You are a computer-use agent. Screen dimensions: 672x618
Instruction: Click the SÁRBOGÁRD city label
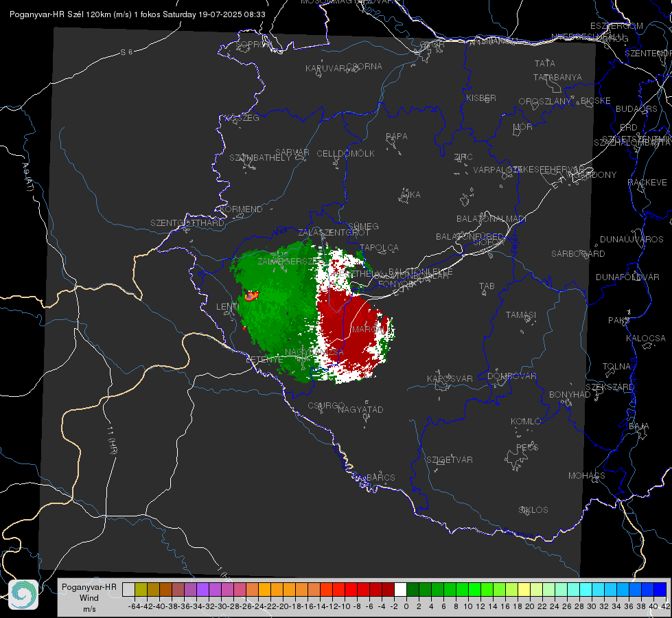(578, 254)
